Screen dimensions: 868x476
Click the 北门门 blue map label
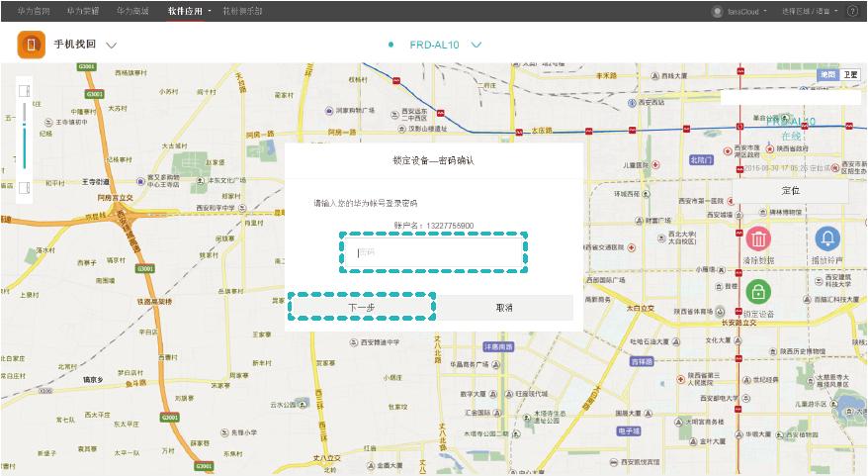pyautogui.click(x=701, y=160)
